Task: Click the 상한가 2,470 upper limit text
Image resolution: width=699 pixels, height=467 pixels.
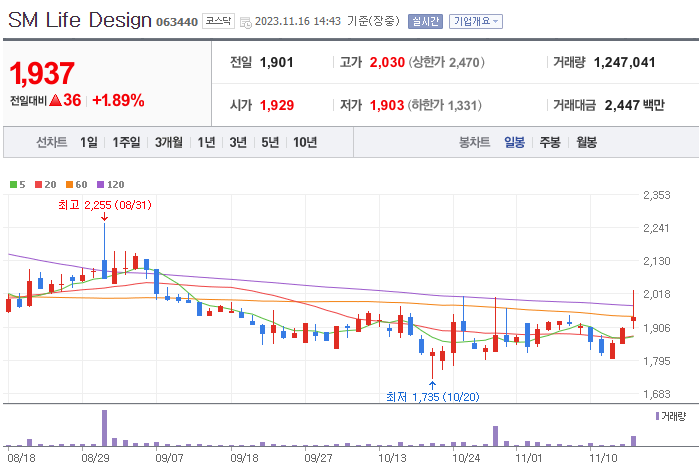Action: [446, 62]
